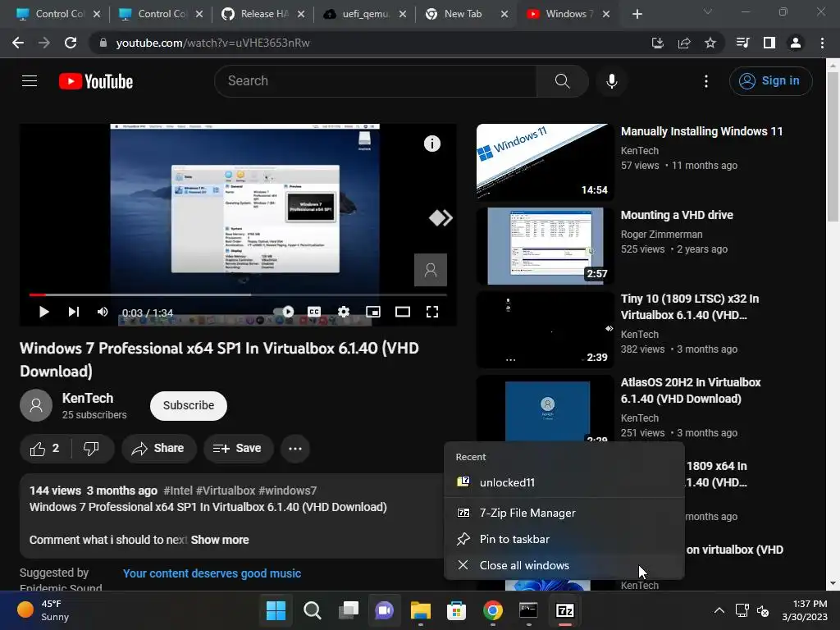The image size is (840, 630).
Task: Dislike the video thumbs down
Action: point(92,449)
